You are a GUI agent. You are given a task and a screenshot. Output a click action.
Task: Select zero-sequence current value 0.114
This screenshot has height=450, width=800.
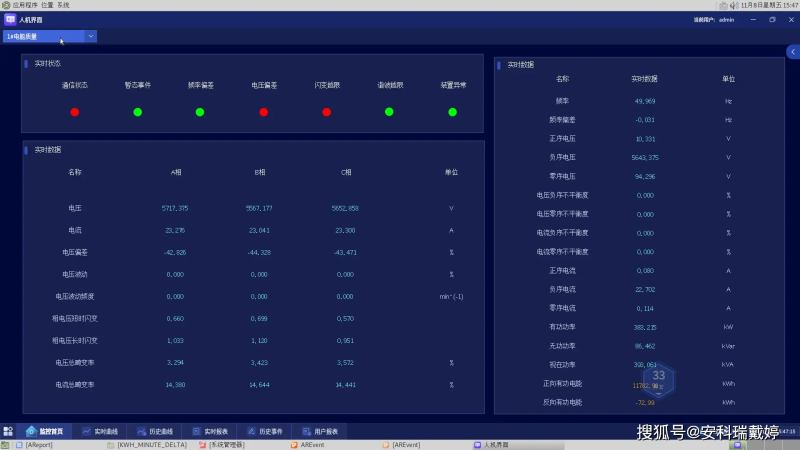645,308
